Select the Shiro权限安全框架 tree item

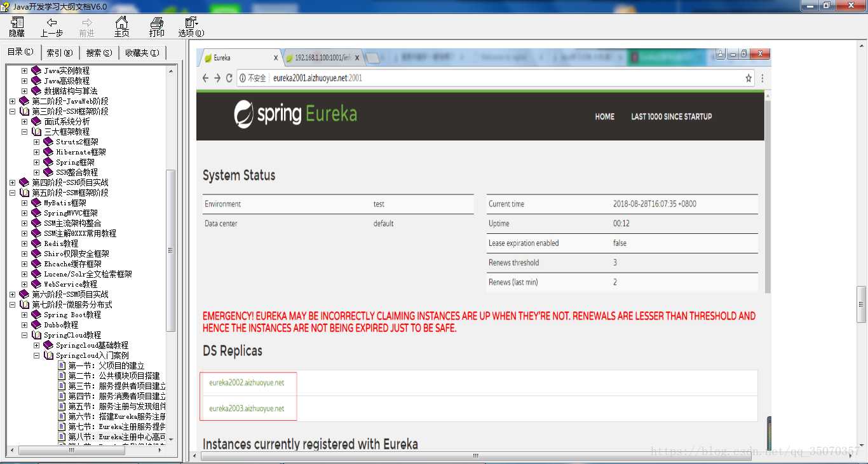point(76,254)
